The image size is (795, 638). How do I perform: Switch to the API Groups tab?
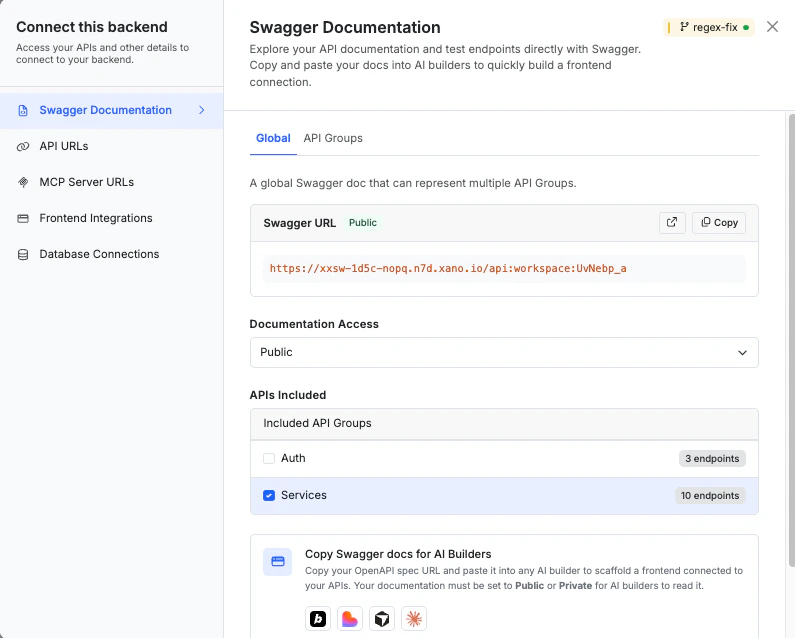click(x=333, y=138)
